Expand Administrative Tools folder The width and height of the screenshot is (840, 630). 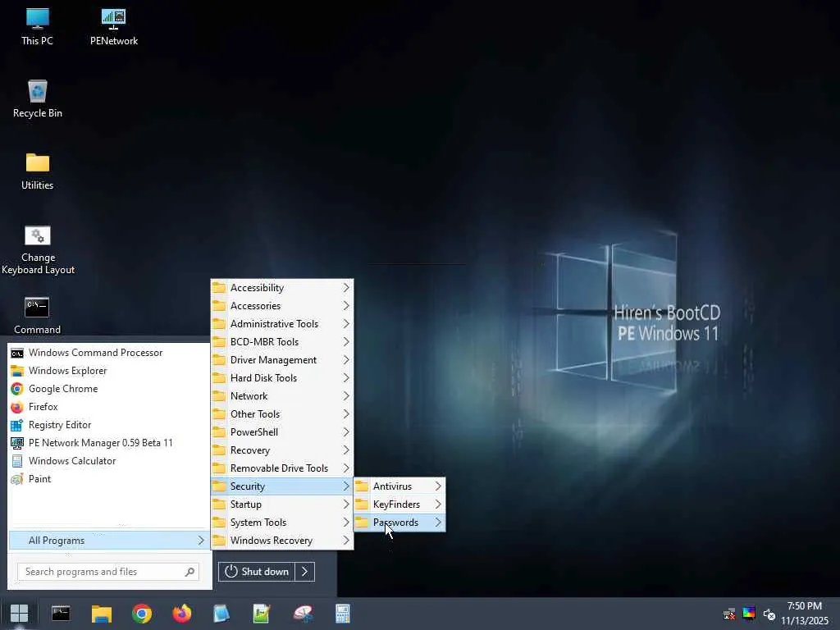pyautogui.click(x=282, y=324)
